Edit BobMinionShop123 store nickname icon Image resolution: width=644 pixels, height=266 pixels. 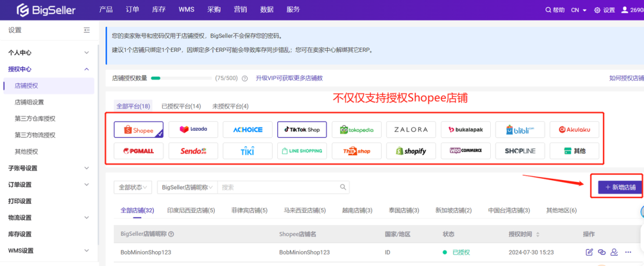[589, 252]
